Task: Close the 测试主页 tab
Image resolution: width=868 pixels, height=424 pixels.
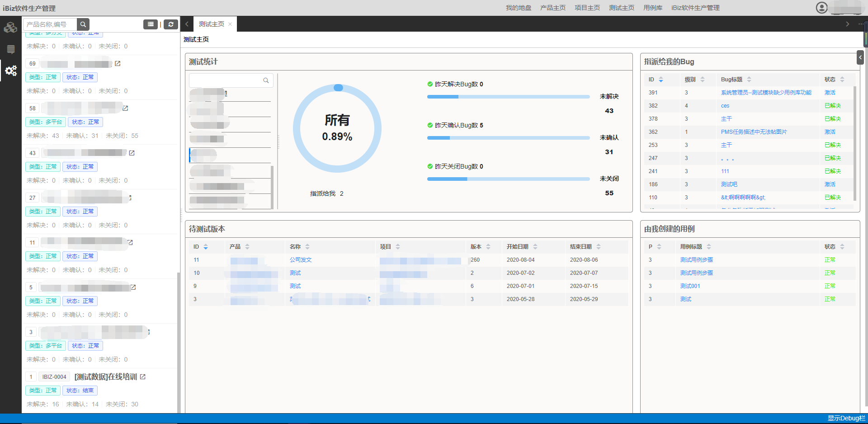Action: (x=230, y=24)
